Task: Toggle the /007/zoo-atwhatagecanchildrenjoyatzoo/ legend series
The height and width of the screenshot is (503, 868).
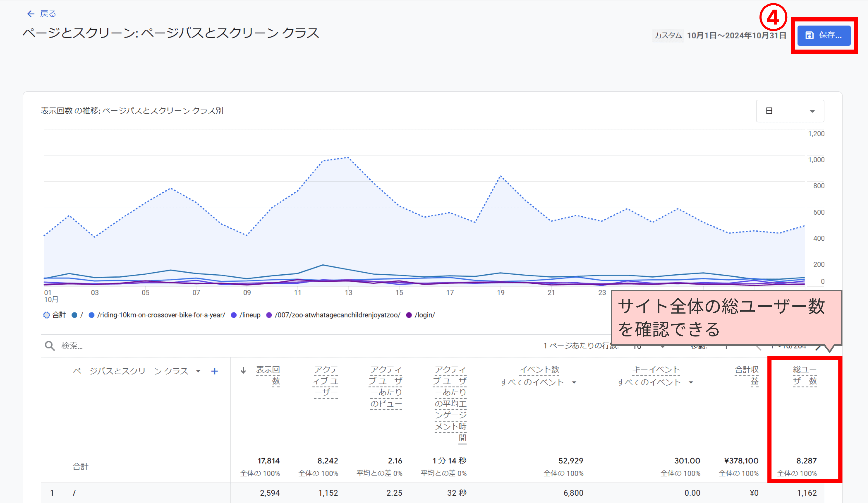Action: click(333, 315)
